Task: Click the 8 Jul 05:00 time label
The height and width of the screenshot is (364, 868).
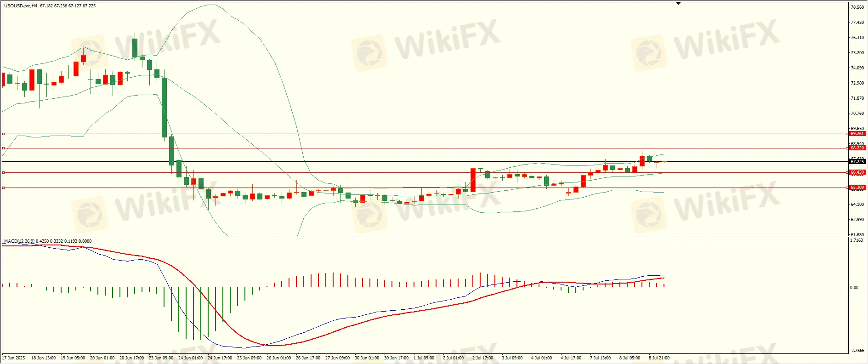Action: pos(630,358)
